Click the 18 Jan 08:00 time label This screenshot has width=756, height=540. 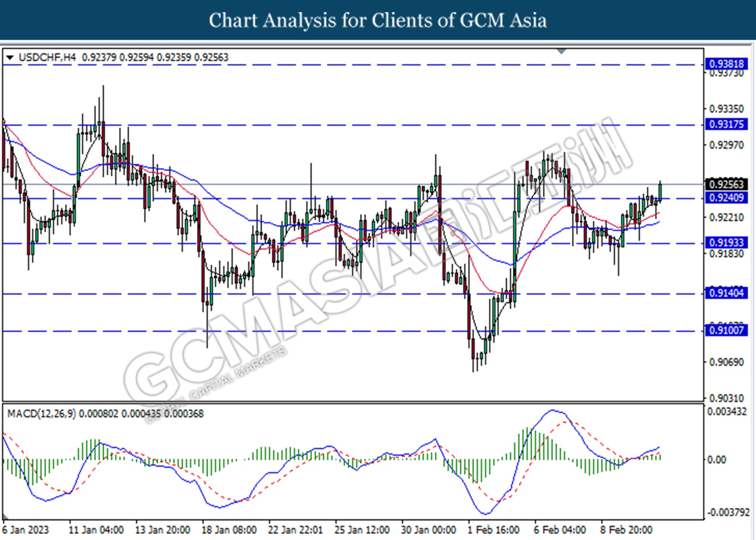pyautogui.click(x=229, y=530)
